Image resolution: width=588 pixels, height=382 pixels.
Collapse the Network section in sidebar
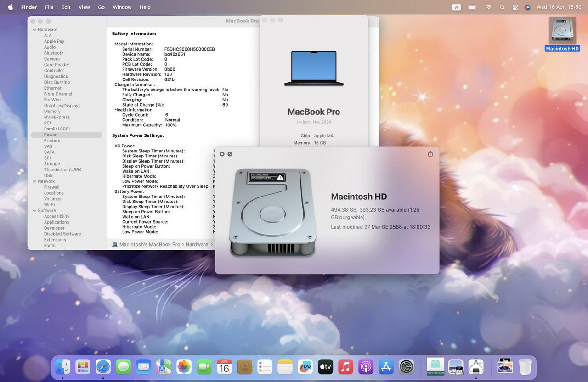34,181
